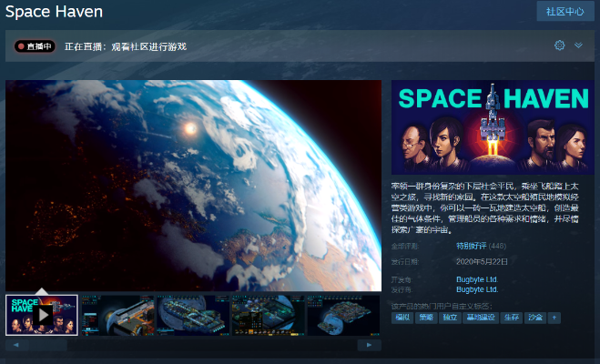Select the 生存 tag
Image resolution: width=600 pixels, height=364 pixels.
[512, 318]
